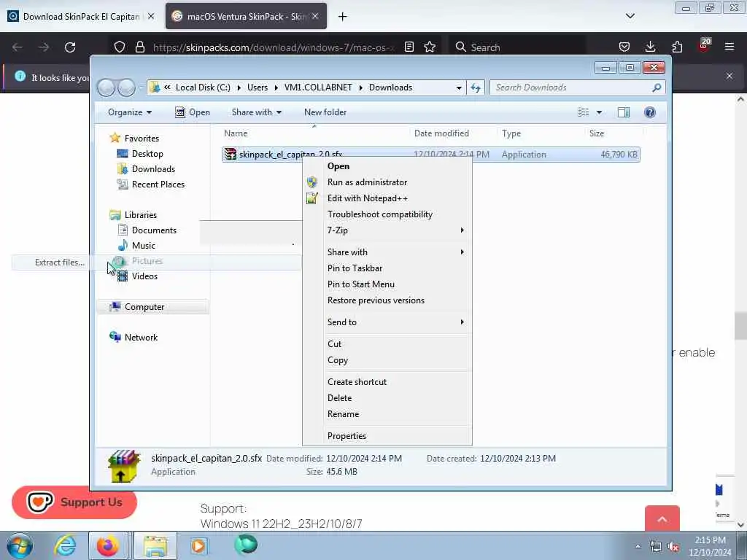Launch Internet Explorer from taskbar
Viewport: 747px width, 560px height.
pyautogui.click(x=65, y=545)
